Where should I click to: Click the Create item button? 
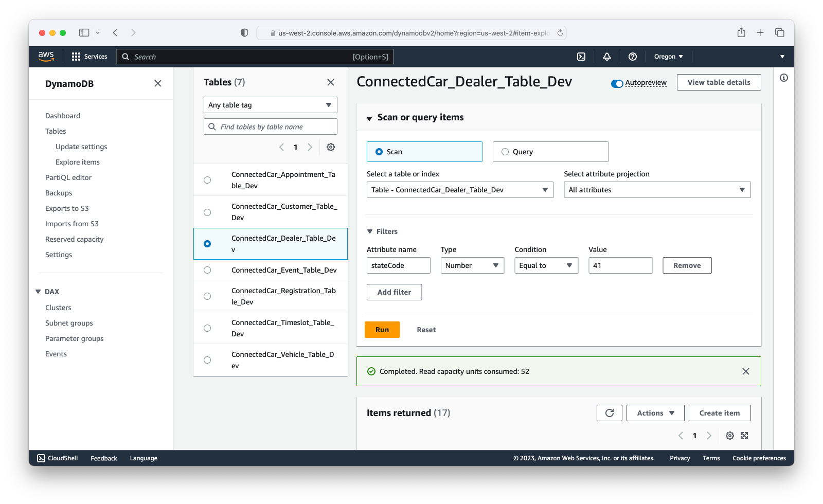click(x=720, y=413)
